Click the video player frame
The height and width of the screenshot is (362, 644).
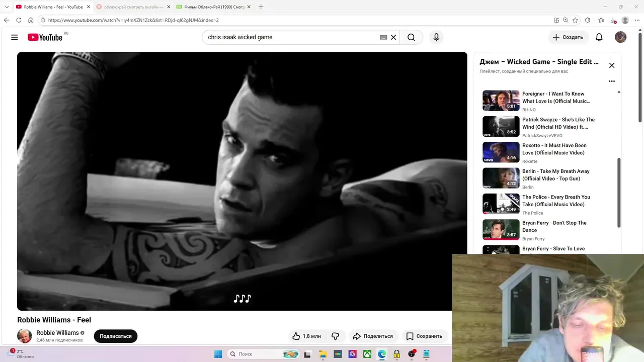pos(242,181)
